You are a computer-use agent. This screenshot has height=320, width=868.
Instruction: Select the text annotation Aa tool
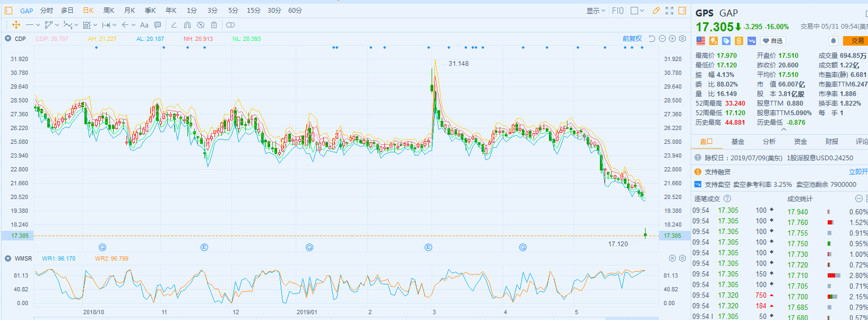144,25
